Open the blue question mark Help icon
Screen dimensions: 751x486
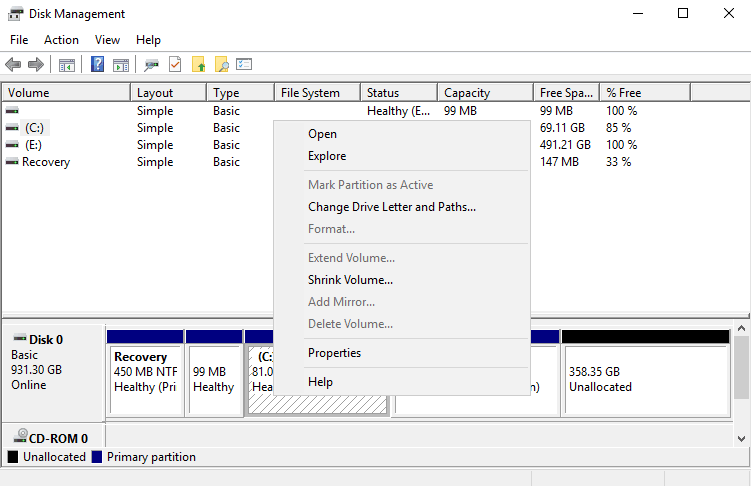tap(97, 64)
